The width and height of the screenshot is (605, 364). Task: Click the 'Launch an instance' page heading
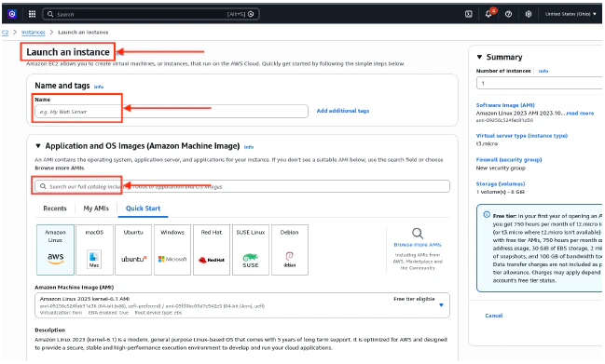click(x=68, y=52)
